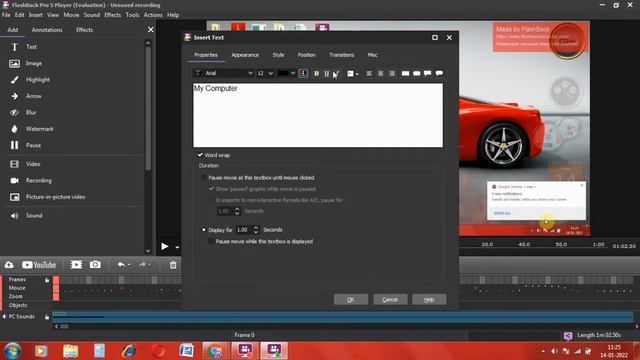Toggle the Word wrap checkbox

[x=200, y=155]
